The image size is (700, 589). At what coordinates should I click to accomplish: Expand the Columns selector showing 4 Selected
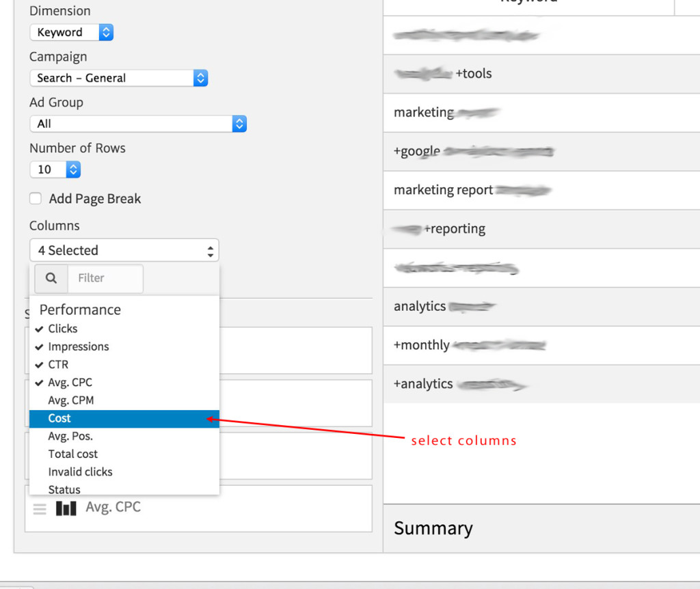tap(123, 250)
